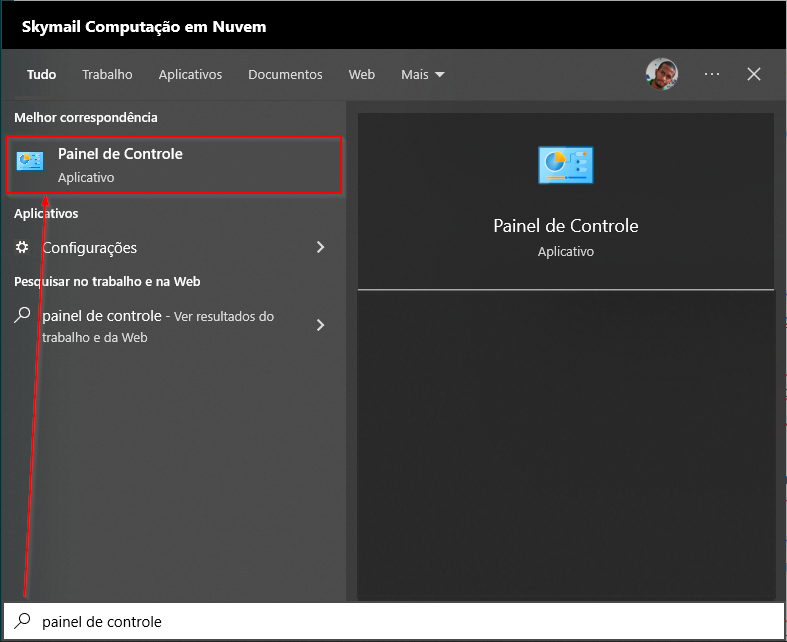Open the Mais dropdown menu

click(423, 74)
